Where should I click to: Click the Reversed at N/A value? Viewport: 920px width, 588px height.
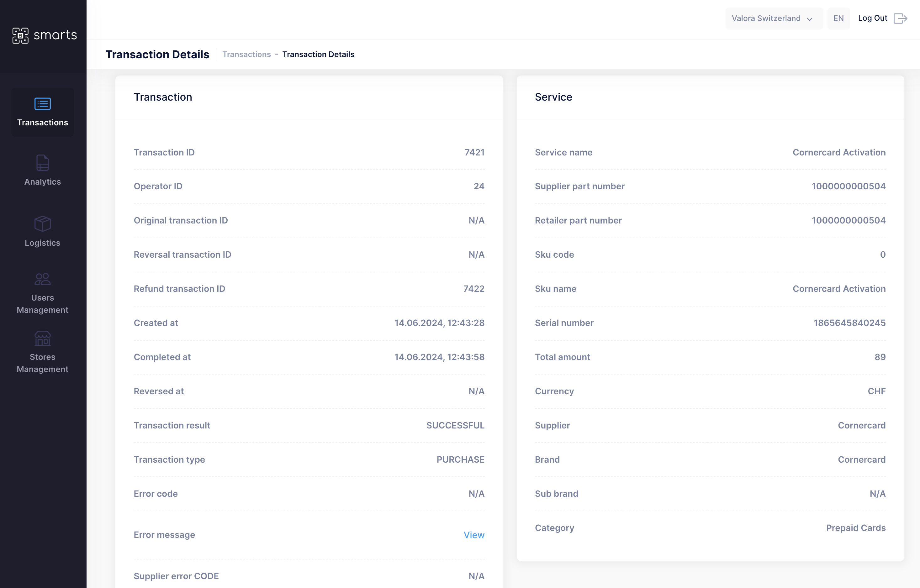point(476,391)
